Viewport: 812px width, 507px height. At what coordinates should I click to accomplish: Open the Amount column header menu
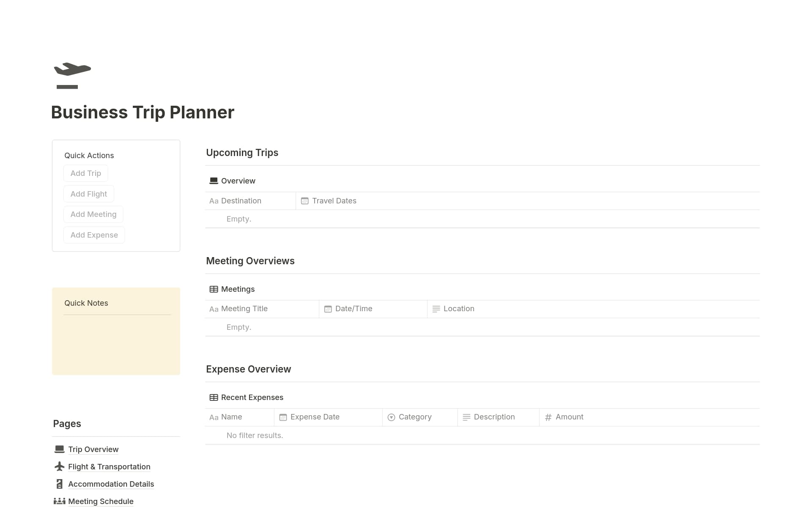pos(569,417)
